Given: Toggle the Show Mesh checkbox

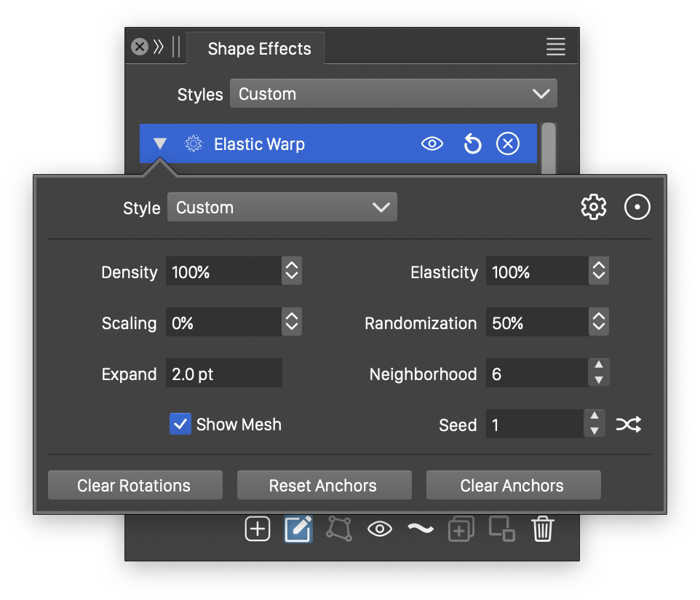Looking at the screenshot, I should click(180, 425).
